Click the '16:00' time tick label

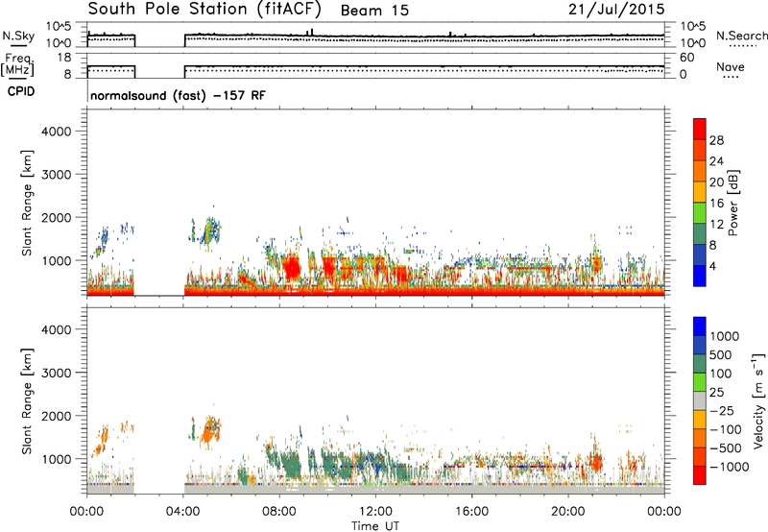coord(471,512)
